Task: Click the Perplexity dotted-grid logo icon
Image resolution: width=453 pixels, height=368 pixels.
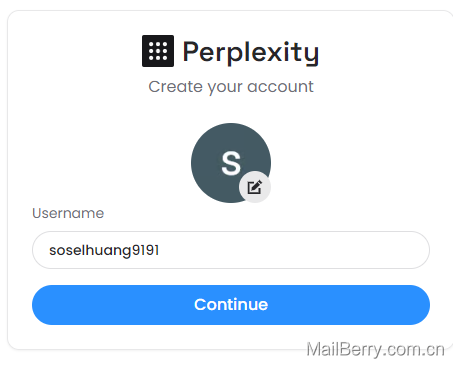Action: click(x=158, y=51)
